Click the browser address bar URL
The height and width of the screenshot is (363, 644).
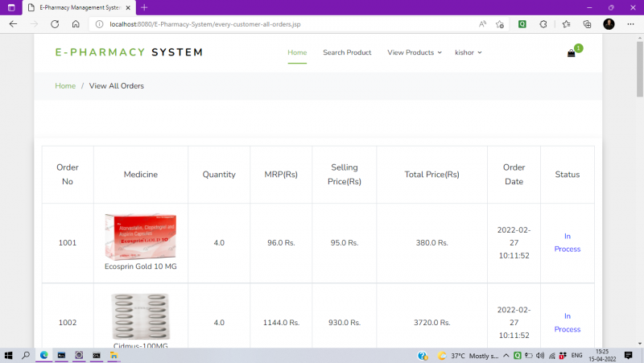(205, 24)
